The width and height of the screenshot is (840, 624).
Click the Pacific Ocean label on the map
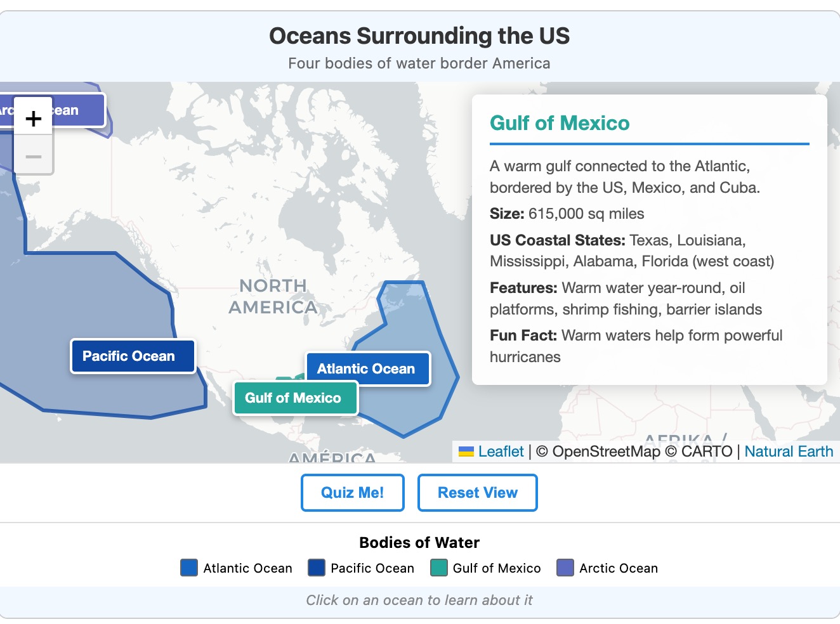pyautogui.click(x=133, y=356)
